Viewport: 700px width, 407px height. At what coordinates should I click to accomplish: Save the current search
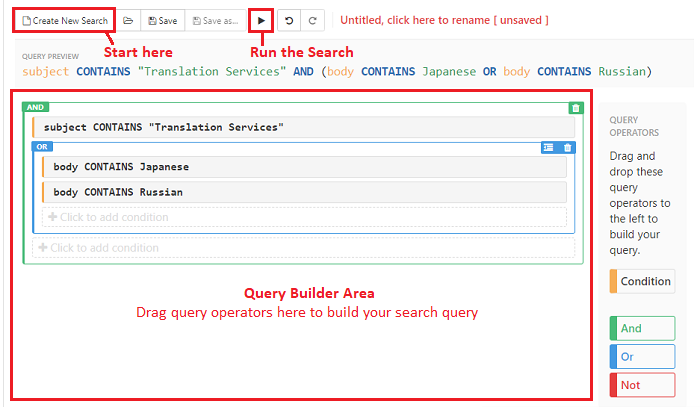[x=162, y=21]
